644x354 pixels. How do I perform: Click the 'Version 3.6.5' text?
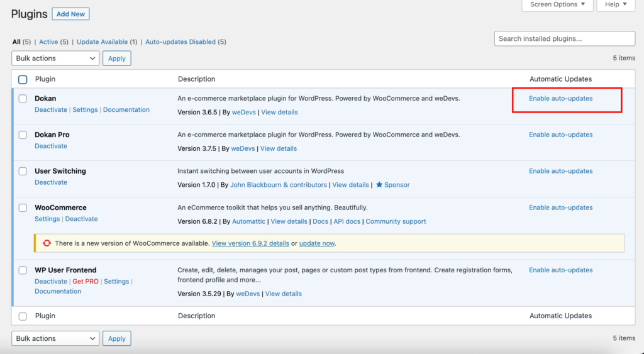(197, 112)
